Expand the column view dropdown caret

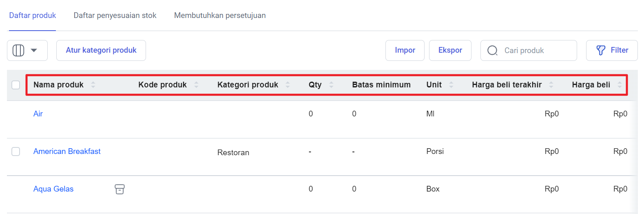coord(34,50)
